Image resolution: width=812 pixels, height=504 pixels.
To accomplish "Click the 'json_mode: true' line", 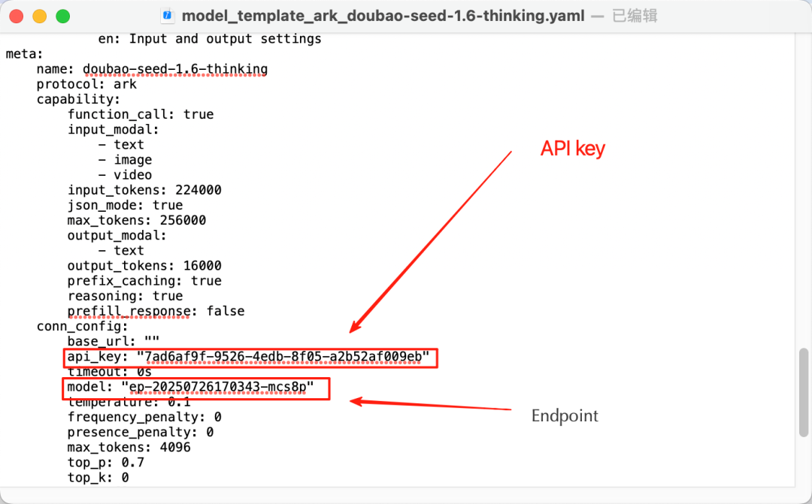I will 125,205.
